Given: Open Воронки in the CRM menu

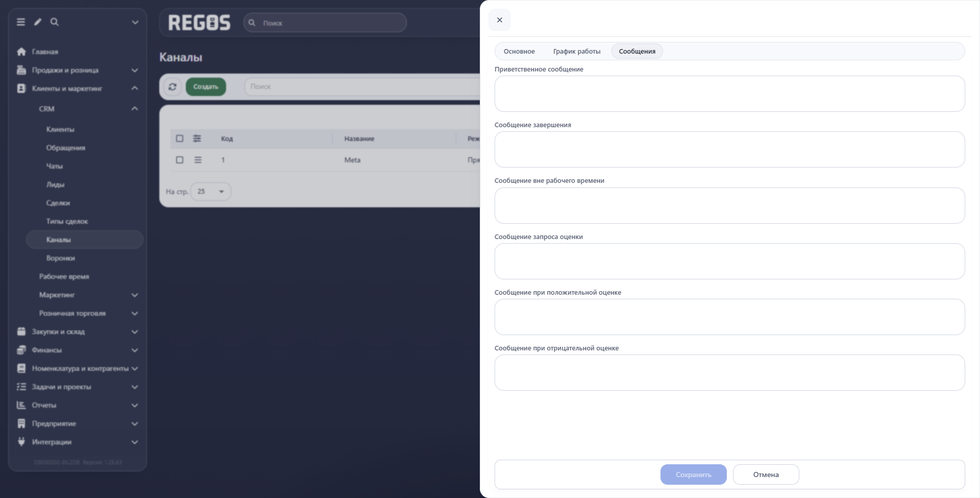Looking at the screenshot, I should click(60, 258).
